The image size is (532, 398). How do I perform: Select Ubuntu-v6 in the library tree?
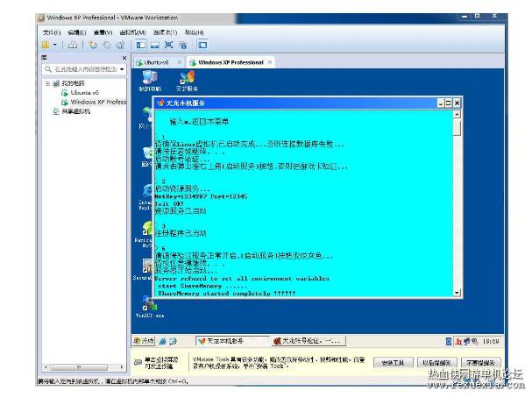[x=85, y=93]
